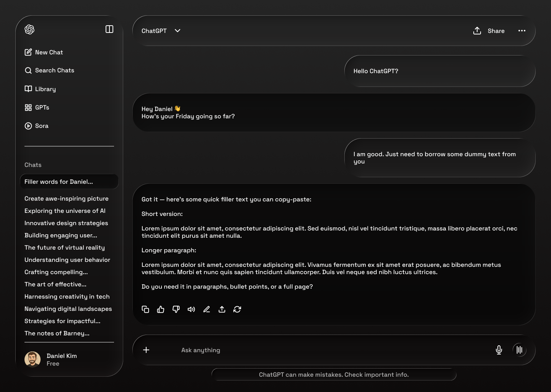Open the three-dot more options menu
This screenshot has height=392, width=551.
(x=522, y=31)
